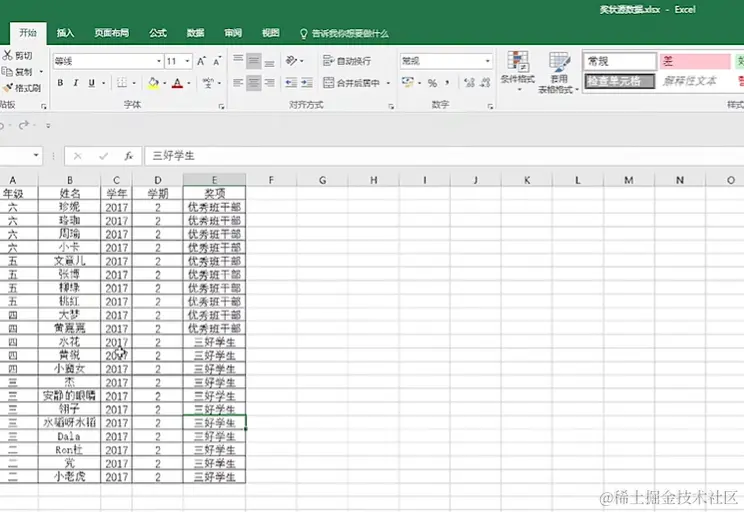Switch to the 数据 tab

click(195, 33)
